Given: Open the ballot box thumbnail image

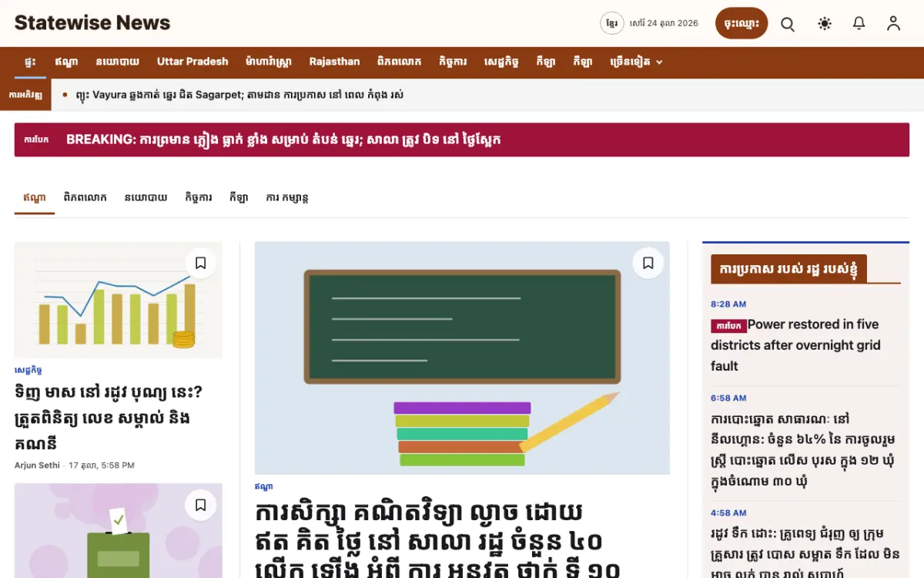Looking at the screenshot, I should click(x=119, y=530).
